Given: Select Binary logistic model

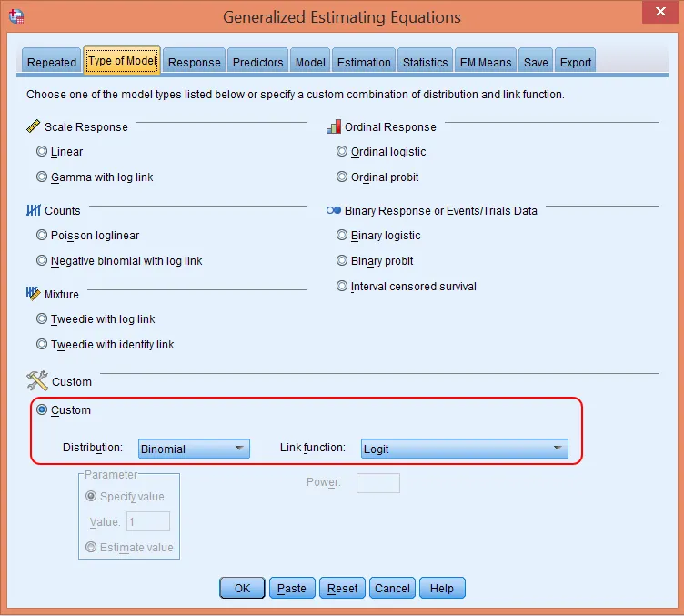Looking at the screenshot, I should (342, 235).
